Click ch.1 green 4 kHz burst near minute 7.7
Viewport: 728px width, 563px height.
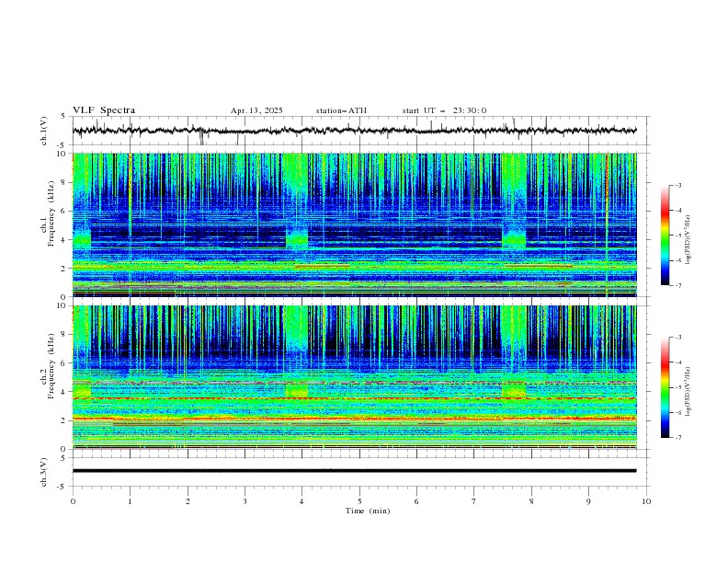[x=514, y=239]
